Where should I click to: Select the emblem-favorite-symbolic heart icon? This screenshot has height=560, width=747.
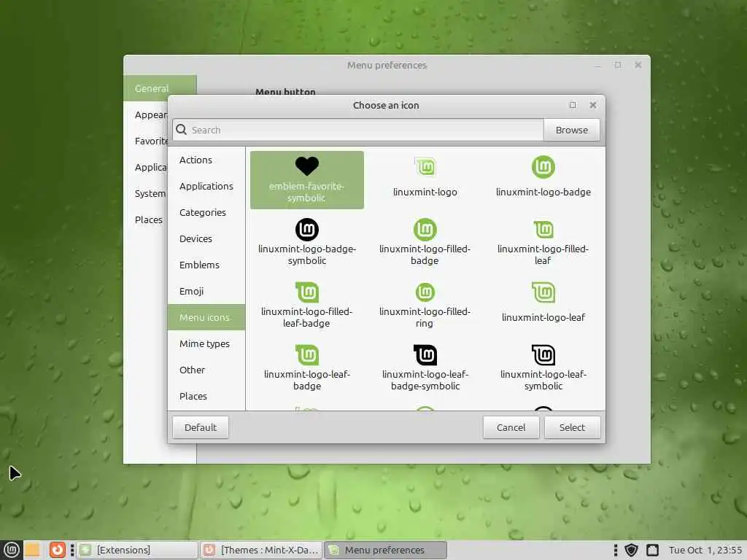(x=307, y=179)
